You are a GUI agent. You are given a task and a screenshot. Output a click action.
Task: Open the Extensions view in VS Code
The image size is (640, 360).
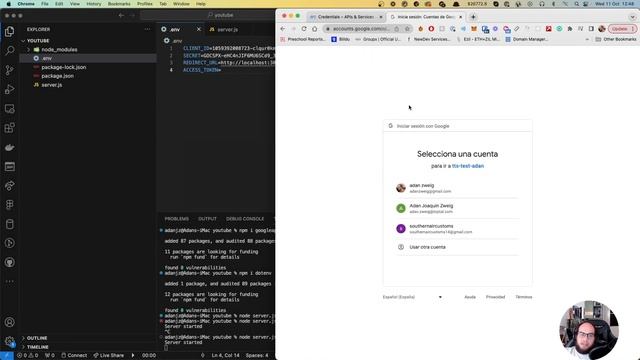[x=9, y=128]
